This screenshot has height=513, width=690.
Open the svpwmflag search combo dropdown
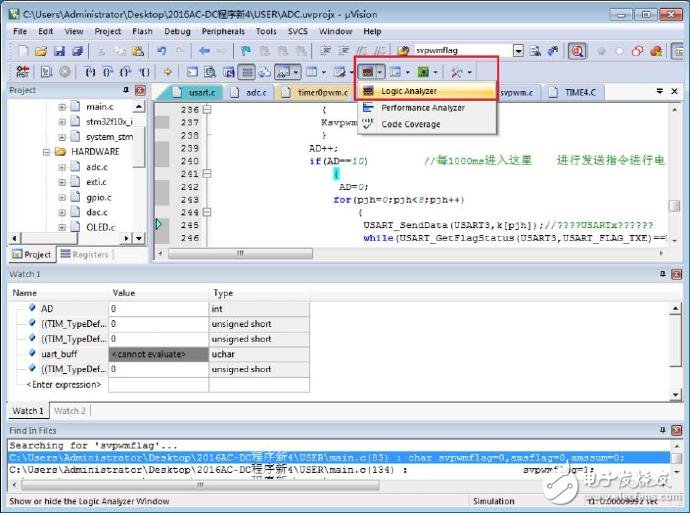coord(518,51)
